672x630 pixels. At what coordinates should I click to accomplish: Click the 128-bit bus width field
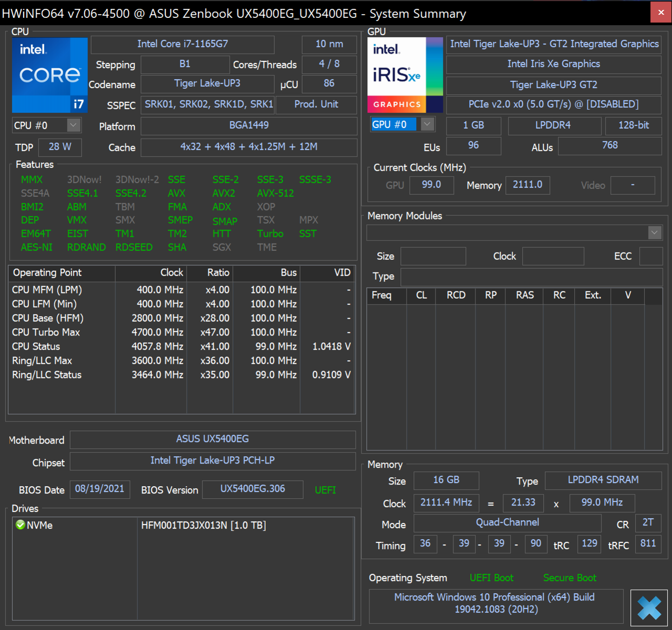[x=633, y=125]
